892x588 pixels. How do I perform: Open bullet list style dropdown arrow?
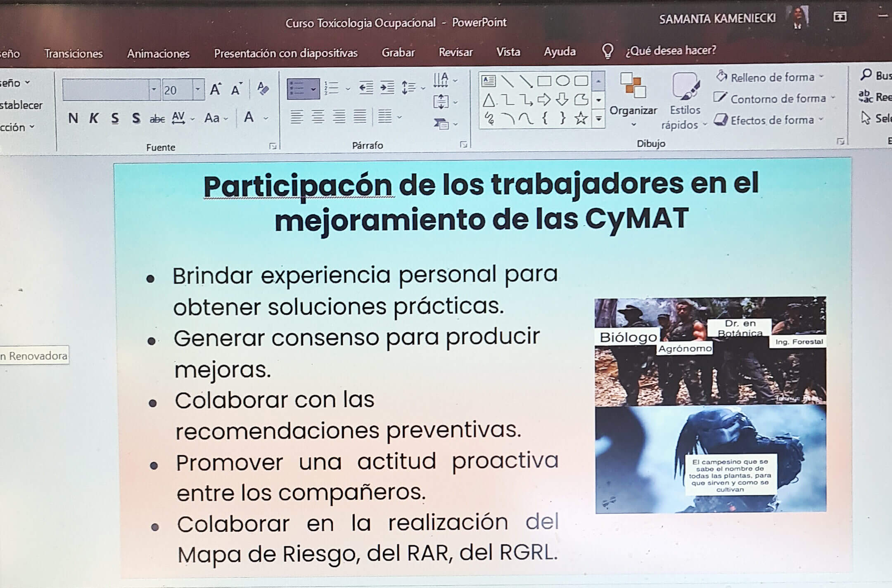click(313, 89)
